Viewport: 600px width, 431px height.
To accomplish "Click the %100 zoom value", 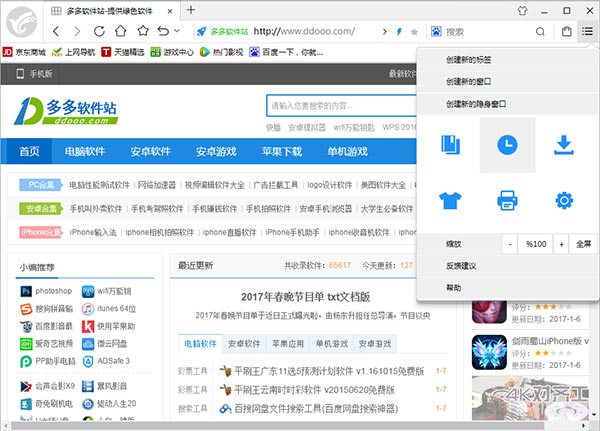I will tap(536, 244).
